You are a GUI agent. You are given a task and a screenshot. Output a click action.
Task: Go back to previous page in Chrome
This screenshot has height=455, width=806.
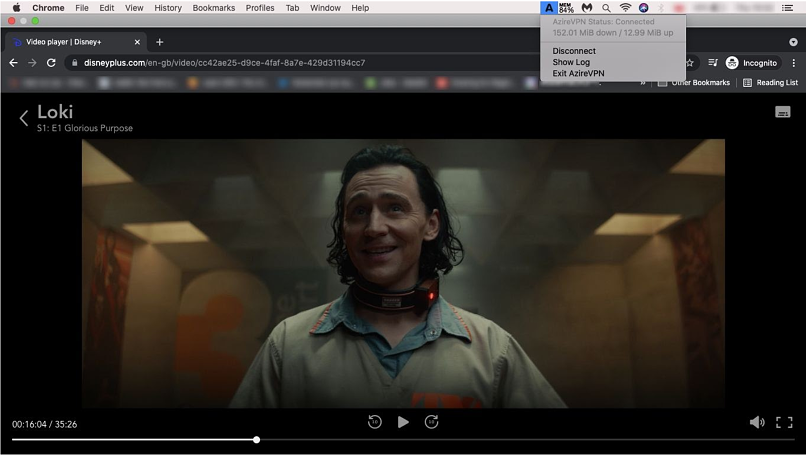coord(14,63)
